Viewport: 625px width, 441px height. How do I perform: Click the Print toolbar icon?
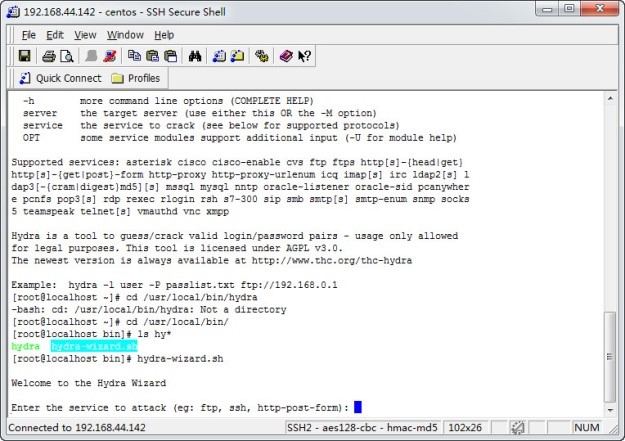click(49, 56)
